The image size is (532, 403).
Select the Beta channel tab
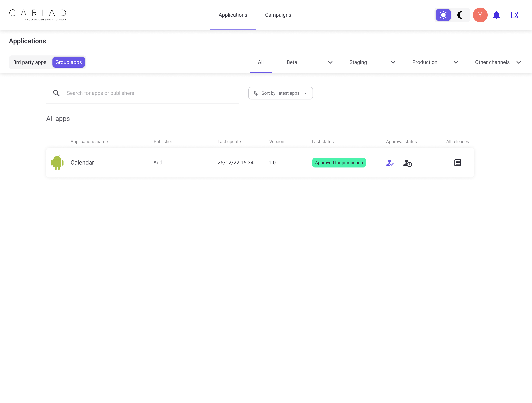point(292,62)
